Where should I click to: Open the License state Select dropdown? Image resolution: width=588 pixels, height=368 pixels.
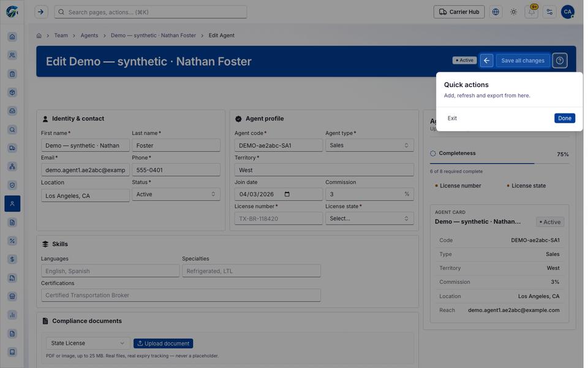(369, 218)
